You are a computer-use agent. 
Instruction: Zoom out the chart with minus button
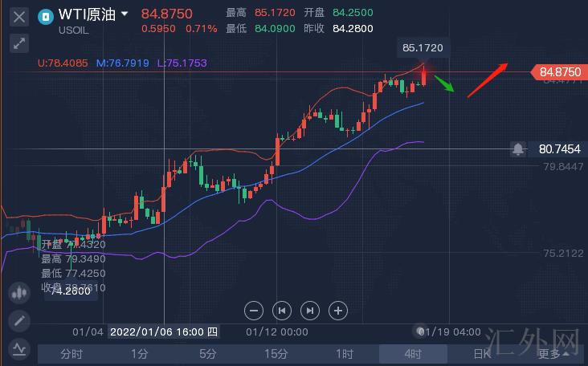click(x=254, y=310)
